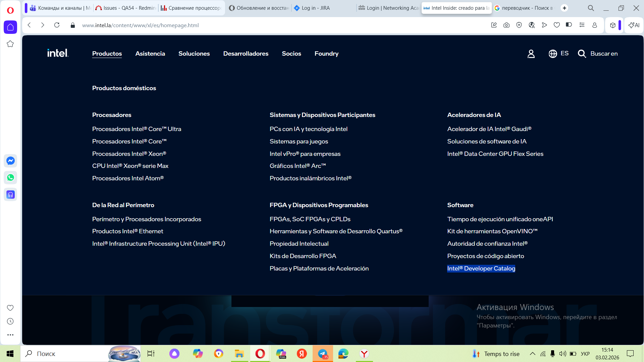Open Opera Aria AI button
The image size is (644, 362).
pos(634,25)
